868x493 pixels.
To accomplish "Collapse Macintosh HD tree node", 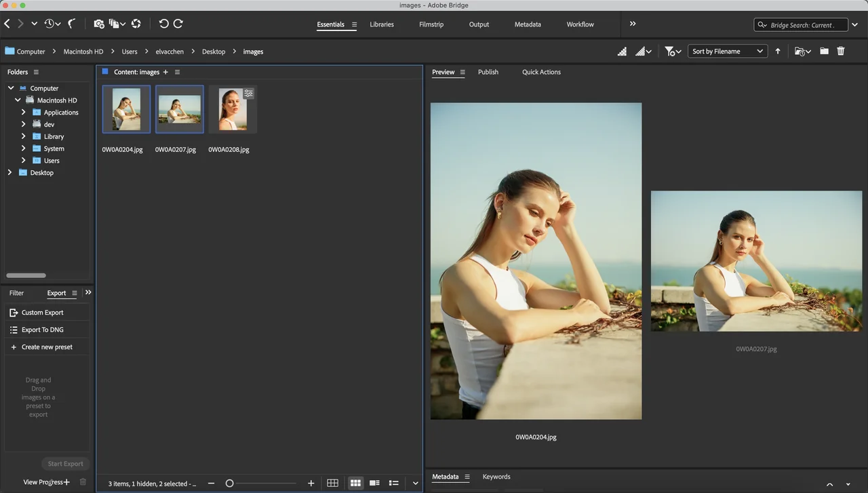I will 18,100.
